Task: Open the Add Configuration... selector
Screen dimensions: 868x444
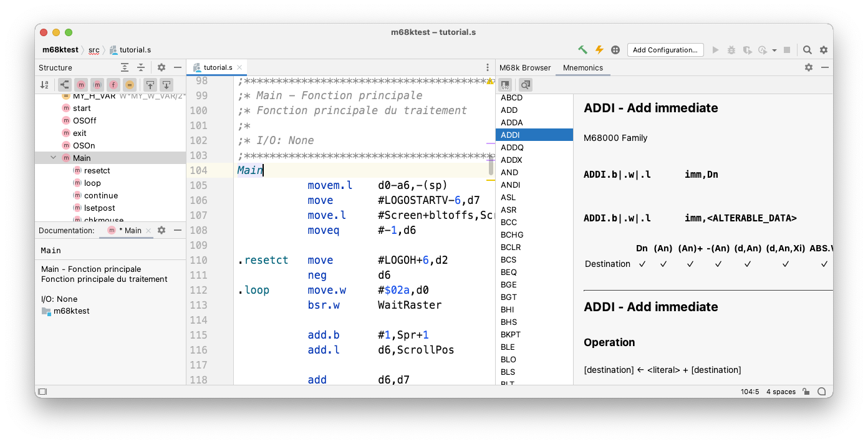Action: pyautogui.click(x=665, y=50)
